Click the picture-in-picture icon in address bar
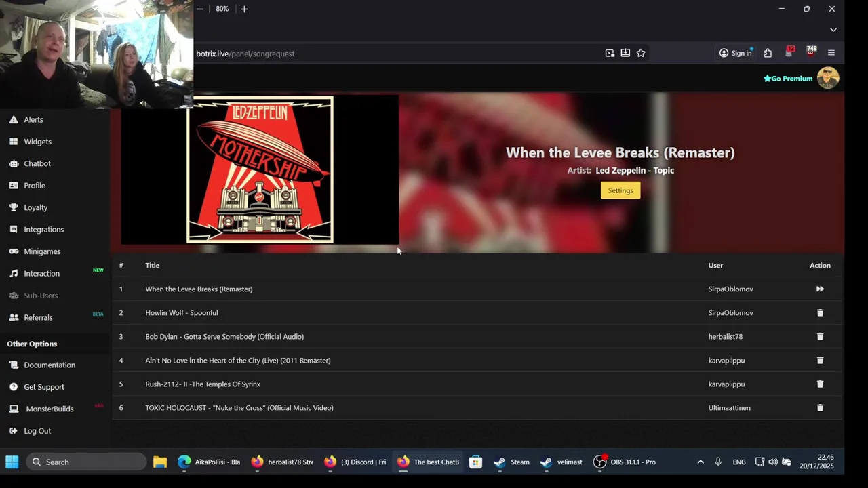Screen dimensions: 868x488 610,53
